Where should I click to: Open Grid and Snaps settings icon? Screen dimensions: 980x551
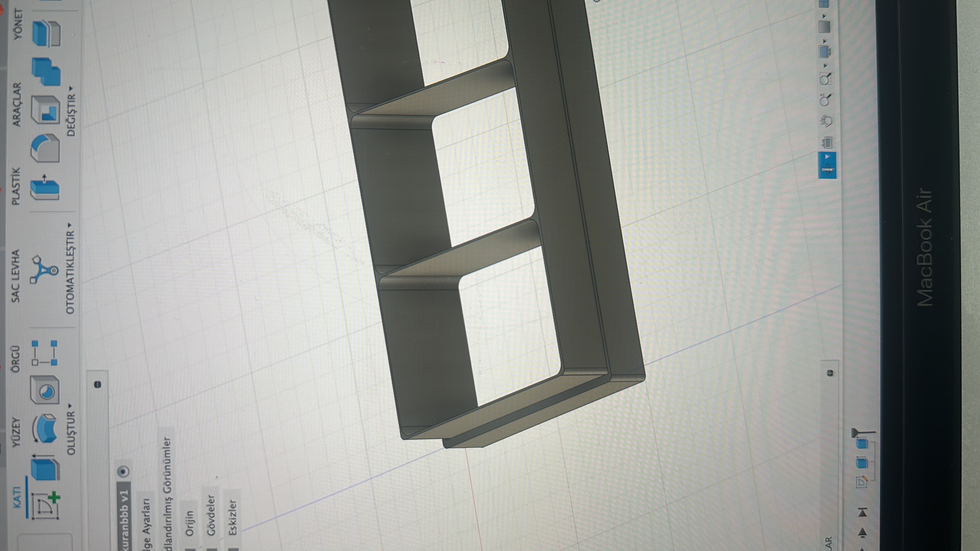[824, 27]
